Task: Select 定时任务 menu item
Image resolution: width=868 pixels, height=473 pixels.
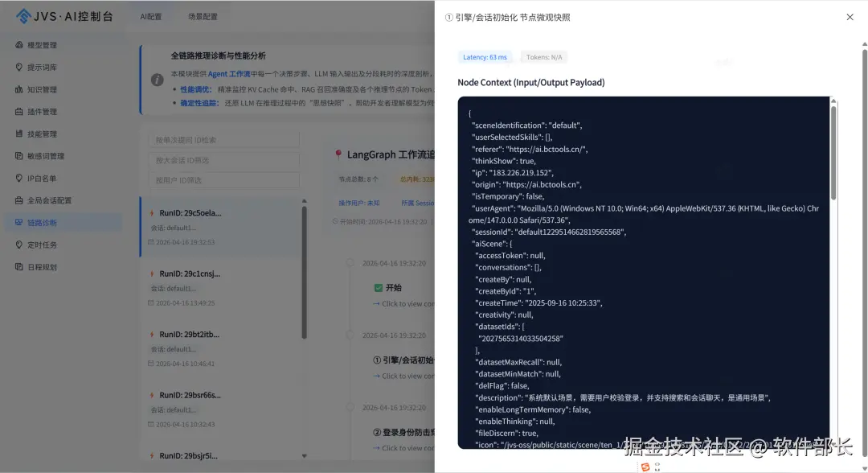Action: click(x=65, y=245)
